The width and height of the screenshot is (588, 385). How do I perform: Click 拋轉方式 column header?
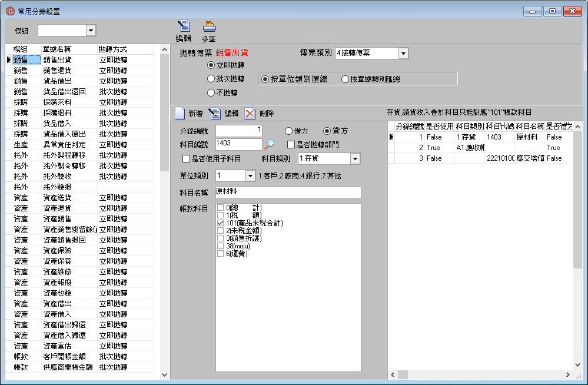click(x=125, y=49)
